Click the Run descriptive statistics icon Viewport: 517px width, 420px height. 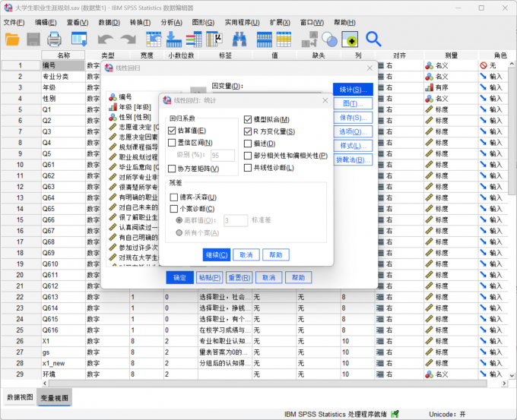click(x=214, y=39)
